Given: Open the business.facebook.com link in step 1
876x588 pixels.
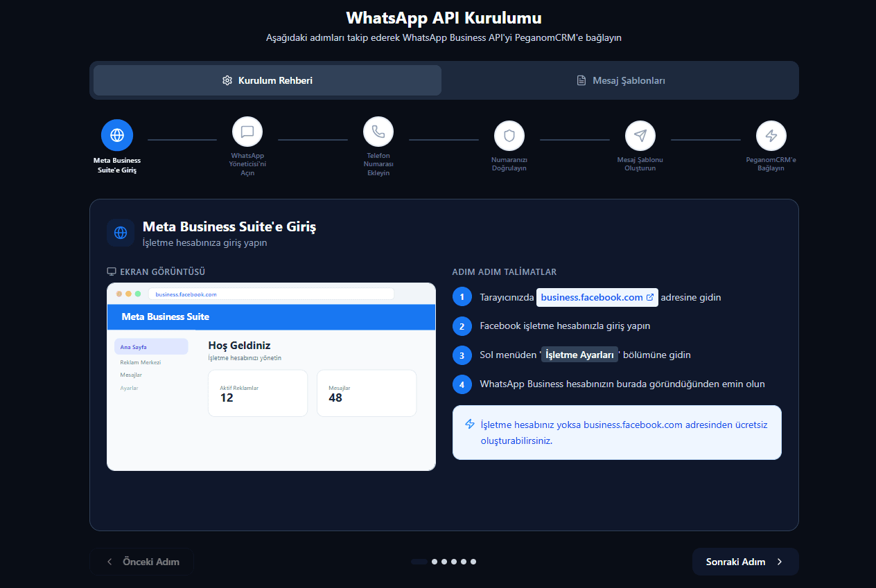Looking at the screenshot, I should pyautogui.click(x=597, y=297).
